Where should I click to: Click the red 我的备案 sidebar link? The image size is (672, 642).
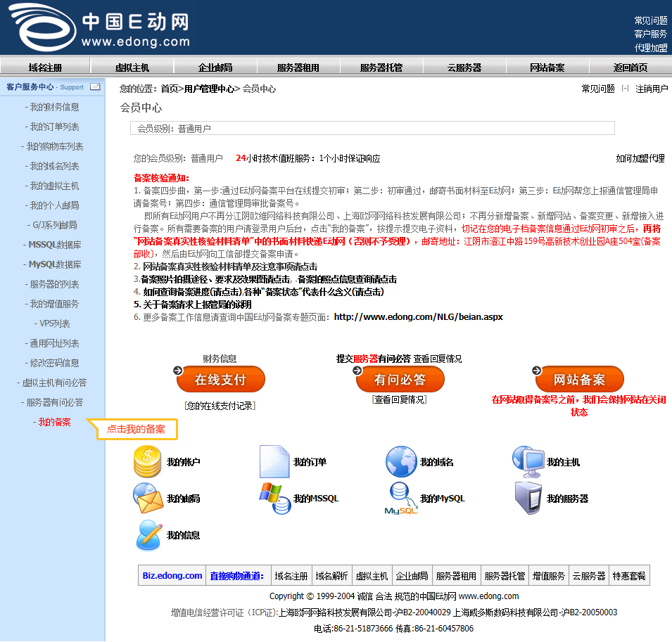(x=54, y=423)
